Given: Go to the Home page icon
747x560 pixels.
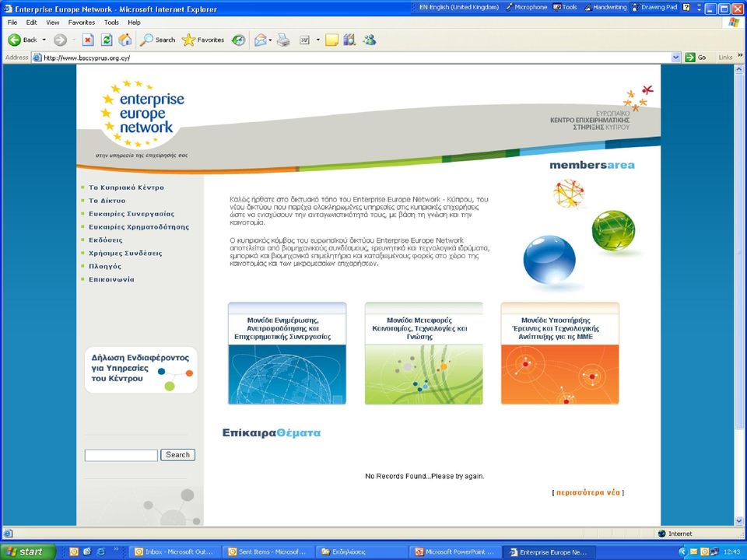Looking at the screenshot, I should (x=125, y=40).
